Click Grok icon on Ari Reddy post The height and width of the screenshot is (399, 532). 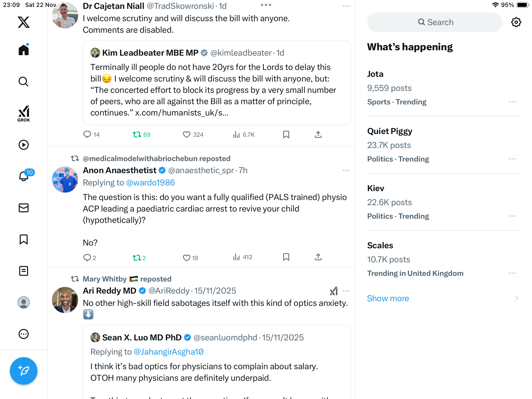tap(334, 291)
